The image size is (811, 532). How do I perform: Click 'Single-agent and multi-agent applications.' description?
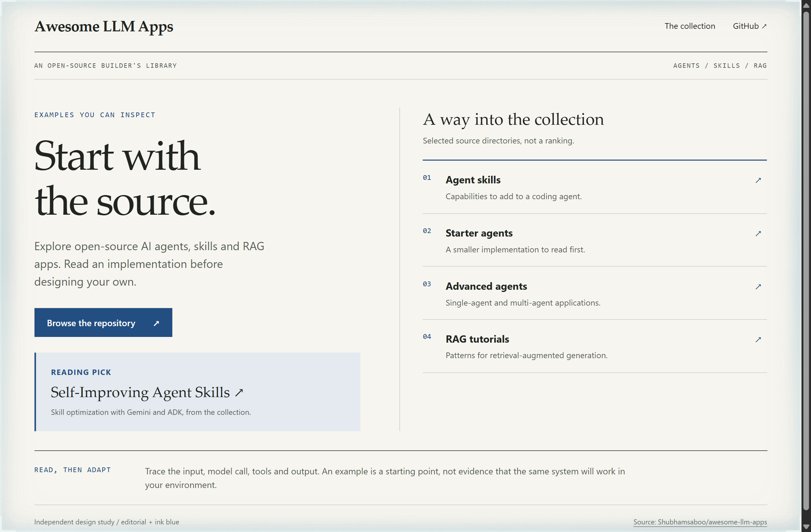[x=523, y=303]
